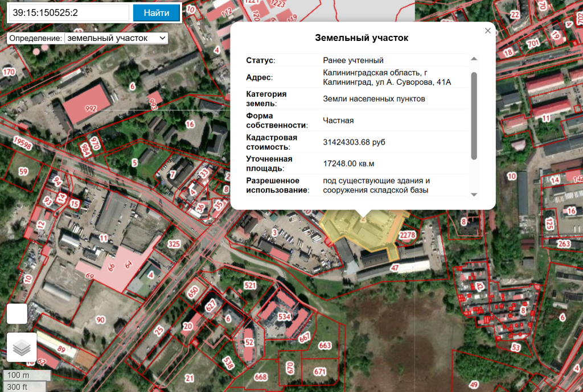Image resolution: width=583 pixels, height=392 pixels.
Task: Click the blank white square map button
Action: [17, 314]
